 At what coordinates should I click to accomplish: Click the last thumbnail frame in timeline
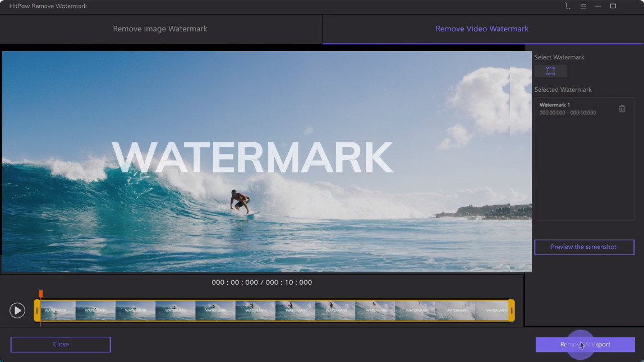492,310
